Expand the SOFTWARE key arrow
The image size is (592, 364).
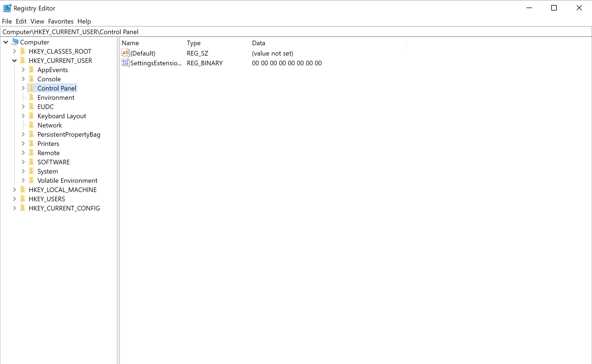[23, 162]
